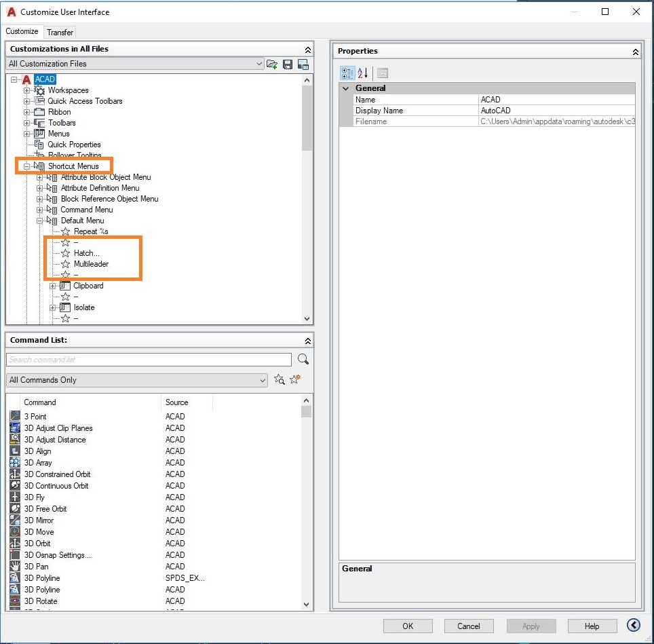Screen dimensions: 654x644
Task: Select the Repeat %s menu entry
Action: pyautogui.click(x=91, y=231)
